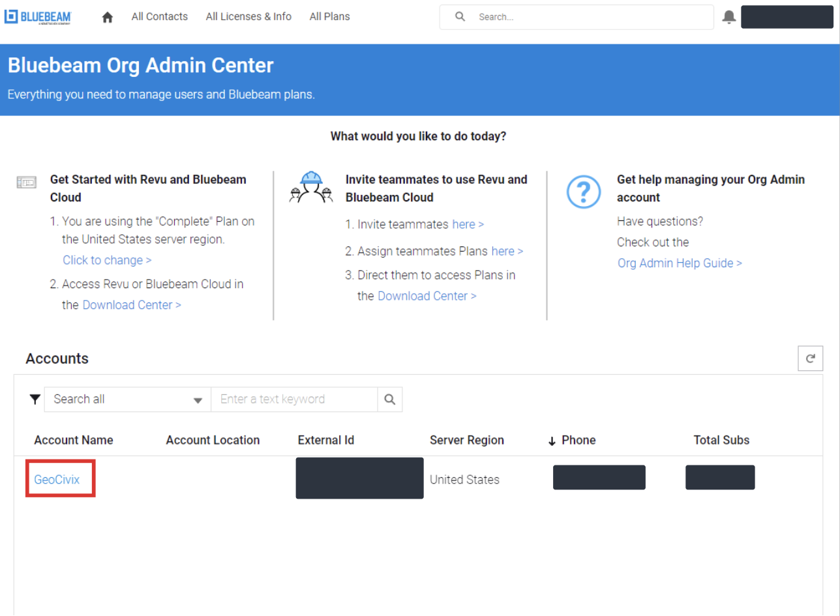Sort by the Phone column arrow
The image size is (840, 616).
(552, 441)
